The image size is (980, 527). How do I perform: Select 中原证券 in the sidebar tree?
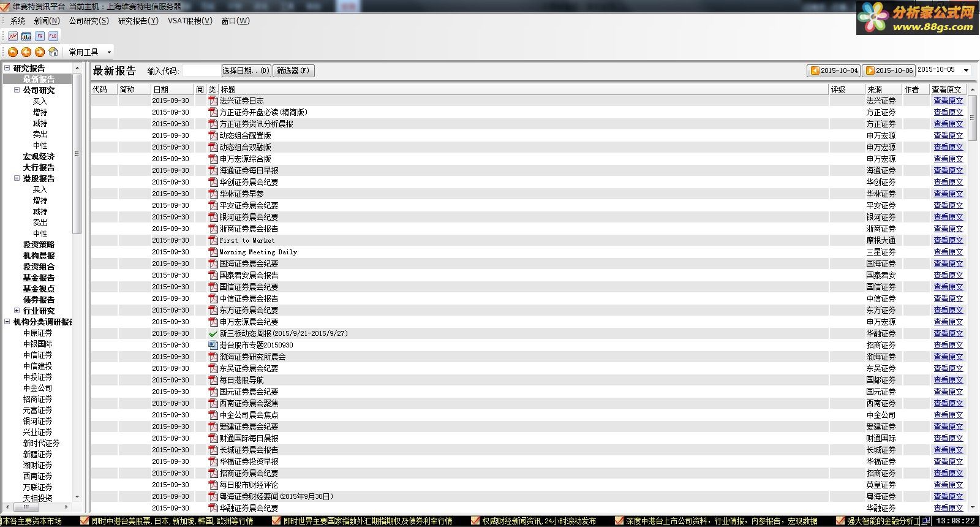[x=37, y=333]
